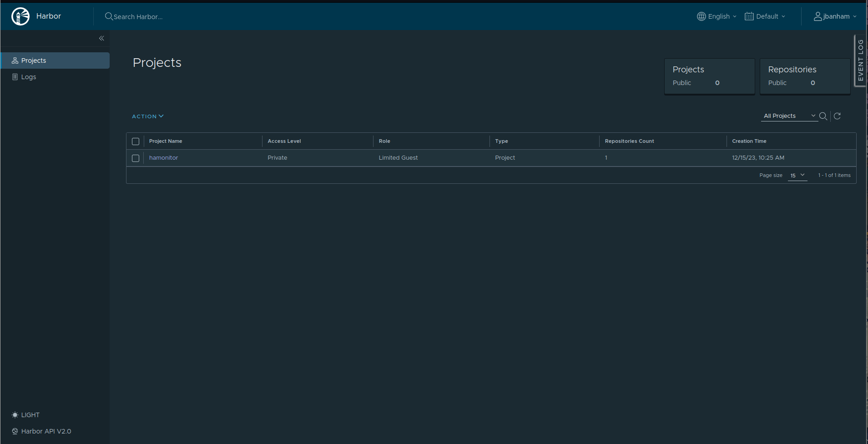
Task: Select the hamonitor project checkbox
Action: point(135,158)
